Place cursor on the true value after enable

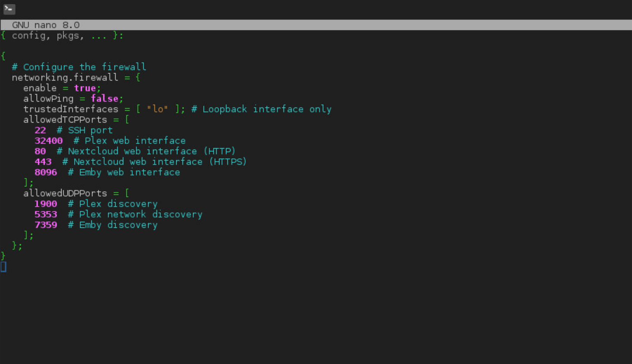click(85, 88)
